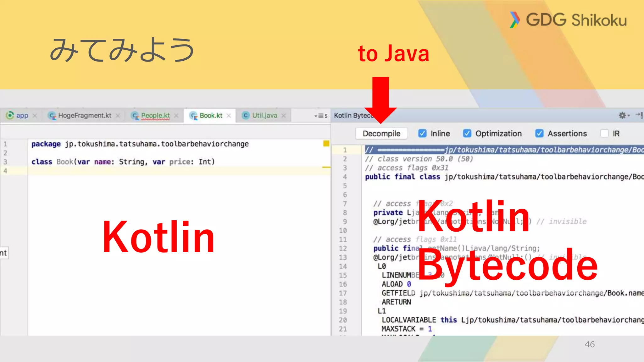Click the 'ARETURN' bytecode instruction

(x=396, y=302)
